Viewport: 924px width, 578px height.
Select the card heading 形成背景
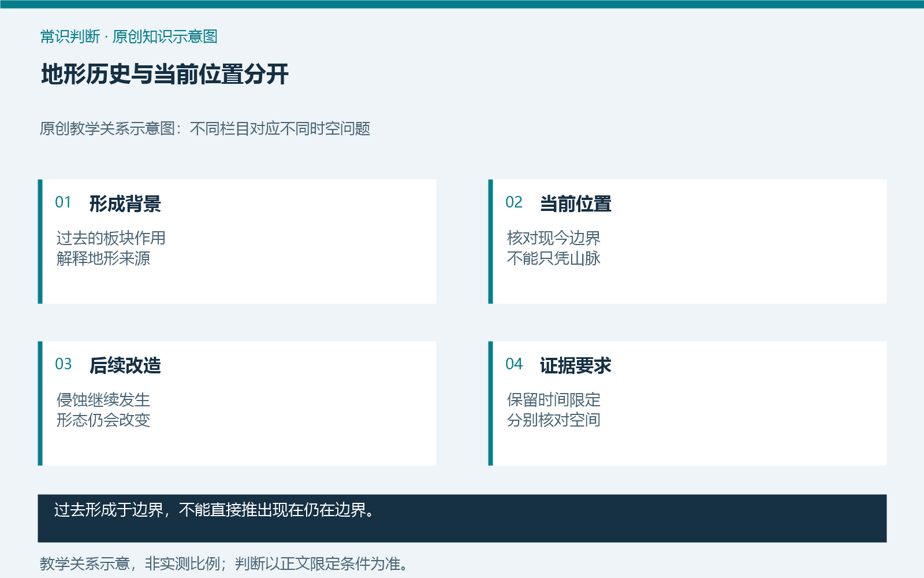click(125, 203)
